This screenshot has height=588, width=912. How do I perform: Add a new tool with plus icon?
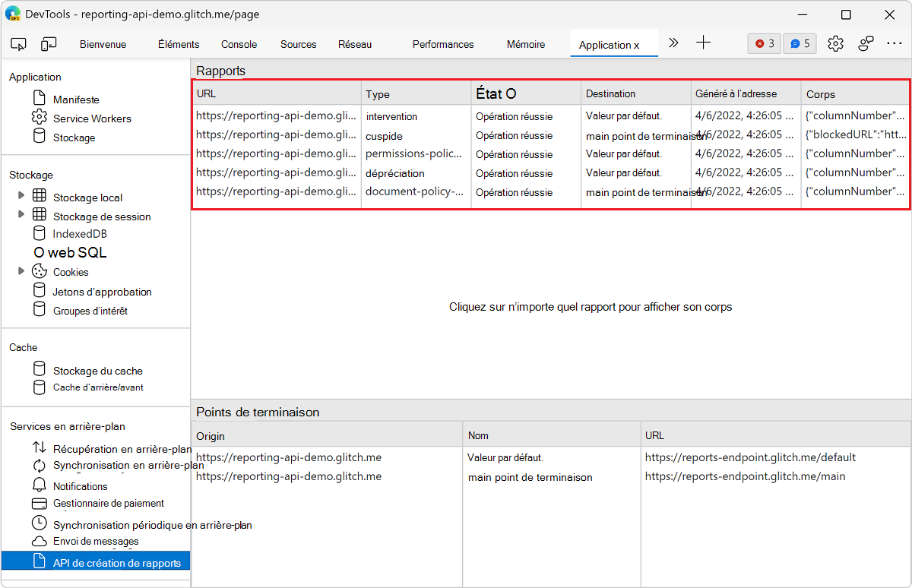[703, 43]
